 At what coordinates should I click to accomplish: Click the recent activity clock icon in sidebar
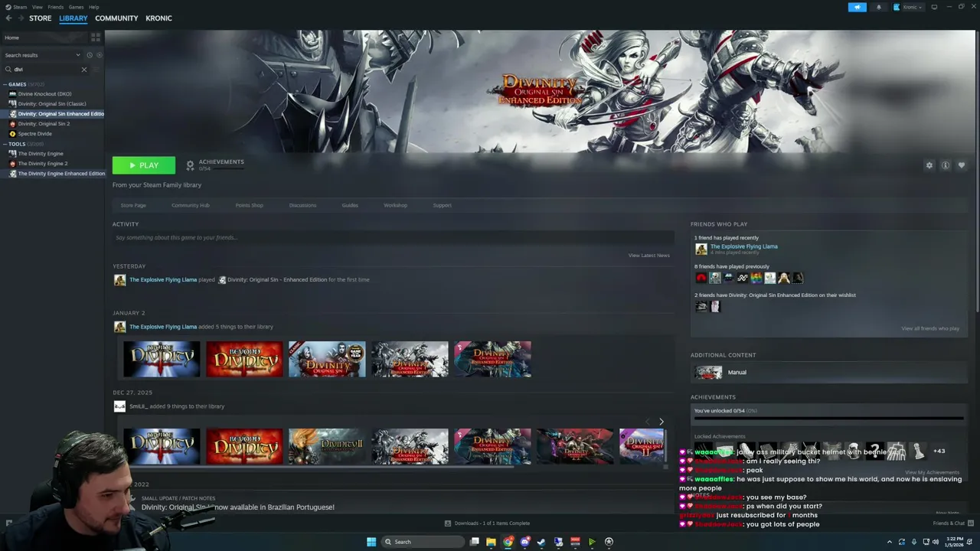(x=90, y=55)
